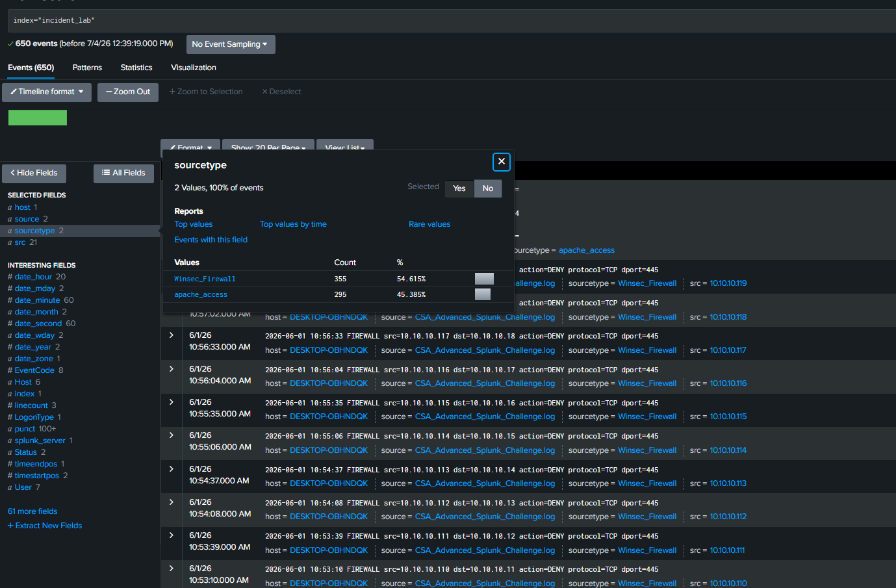
Task: Open View List dropdown
Action: tap(345, 146)
